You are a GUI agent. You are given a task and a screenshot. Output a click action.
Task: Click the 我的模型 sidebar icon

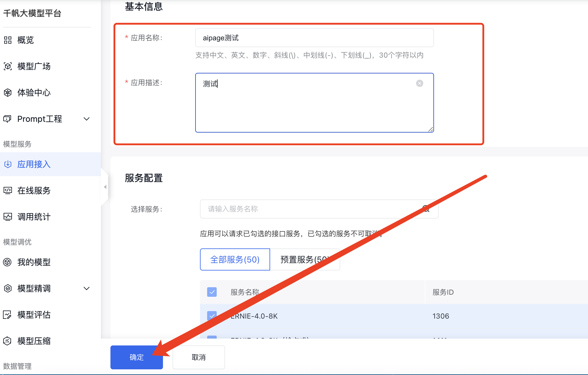8,262
